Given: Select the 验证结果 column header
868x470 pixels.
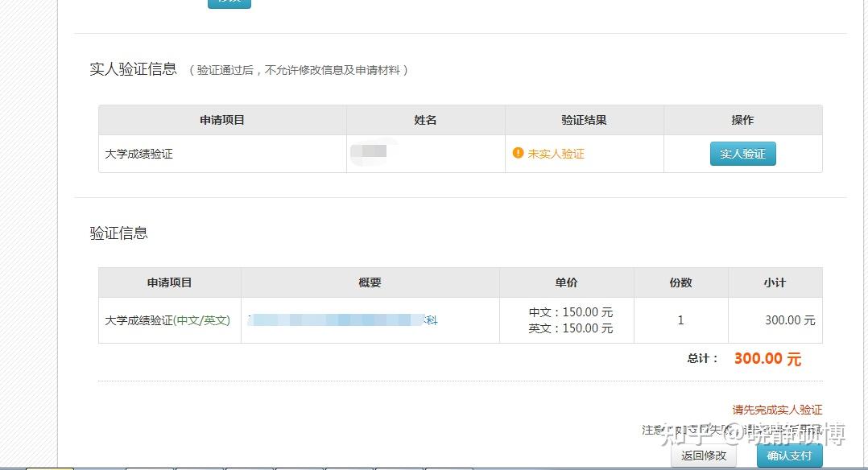Looking at the screenshot, I should click(x=584, y=120).
